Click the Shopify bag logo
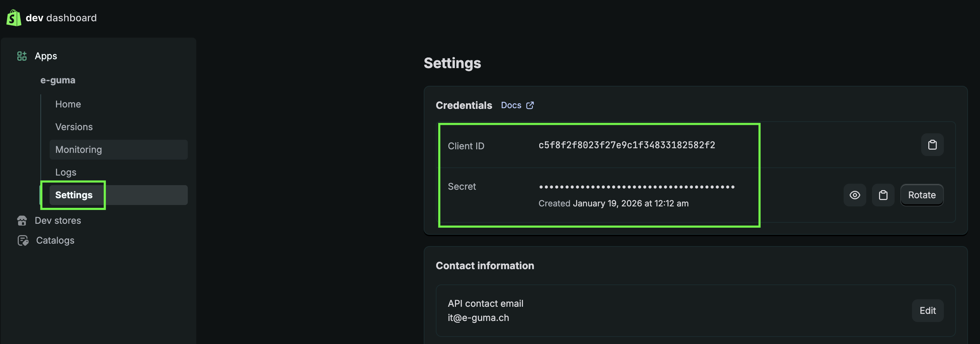The image size is (980, 344). (14, 17)
